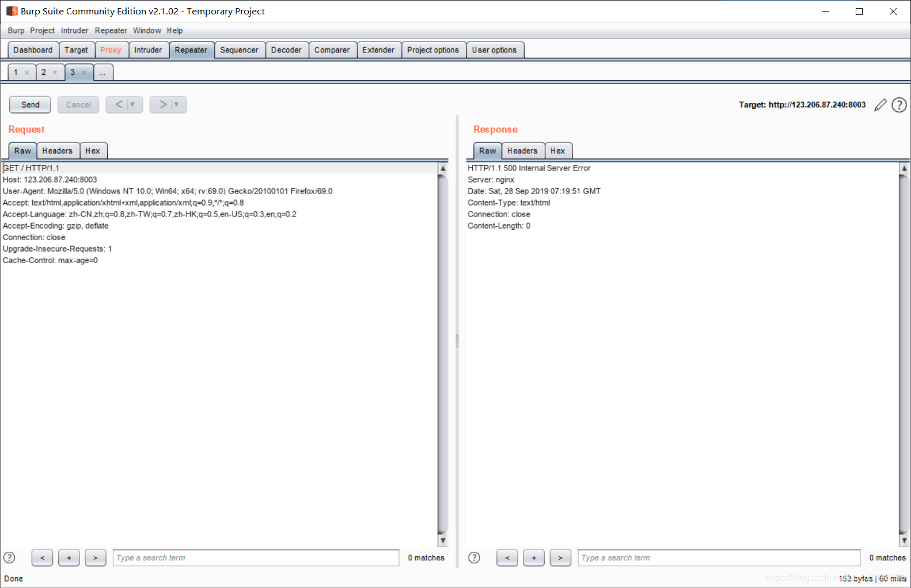Focus the request search term field

point(256,557)
